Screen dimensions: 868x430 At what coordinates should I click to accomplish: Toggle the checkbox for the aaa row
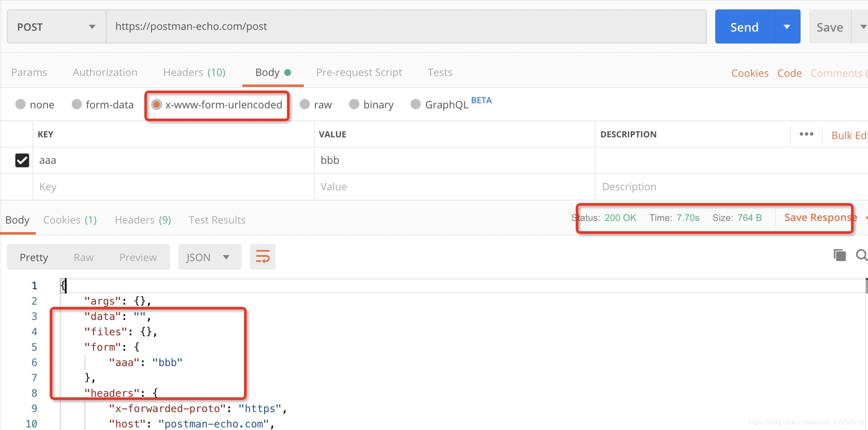point(22,160)
